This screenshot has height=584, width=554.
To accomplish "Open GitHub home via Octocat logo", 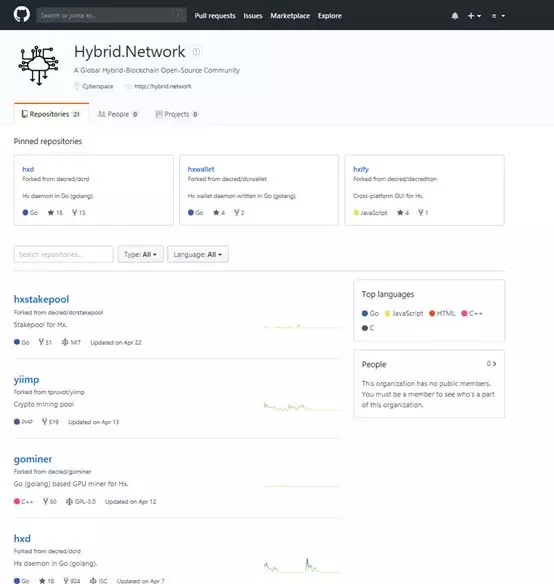I will 22,15.
